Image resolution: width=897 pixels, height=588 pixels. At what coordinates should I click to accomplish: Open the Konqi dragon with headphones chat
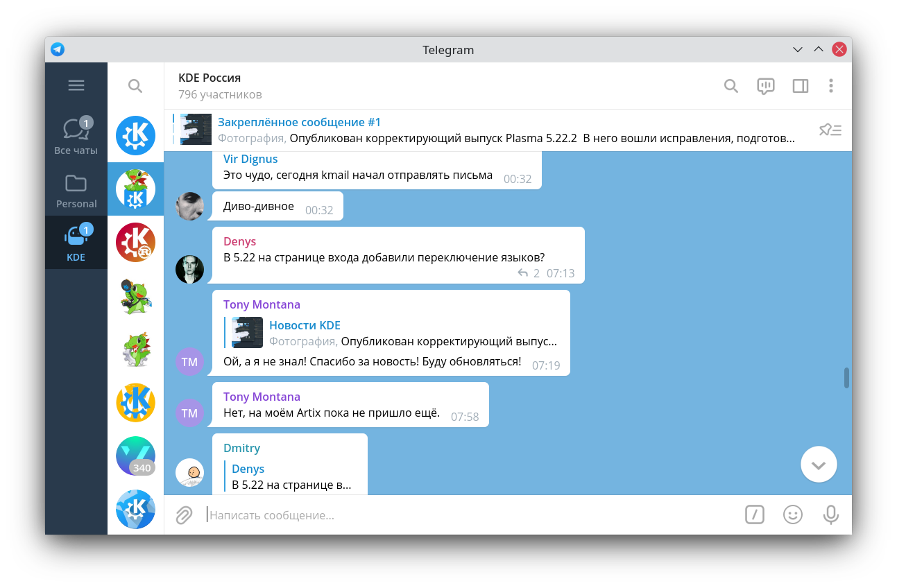click(x=135, y=295)
